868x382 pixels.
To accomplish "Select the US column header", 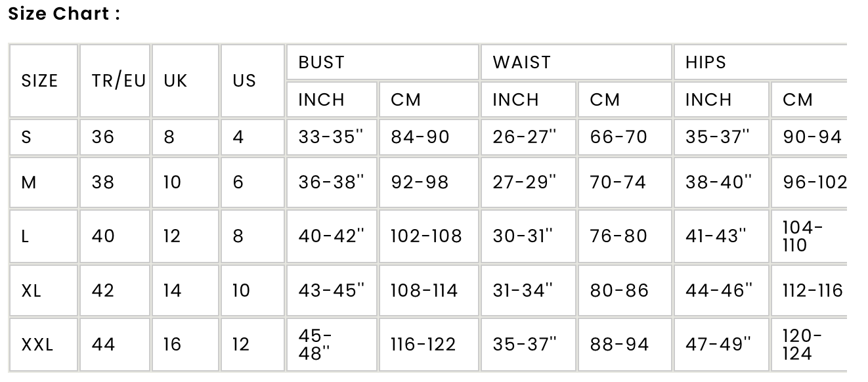I will (244, 81).
